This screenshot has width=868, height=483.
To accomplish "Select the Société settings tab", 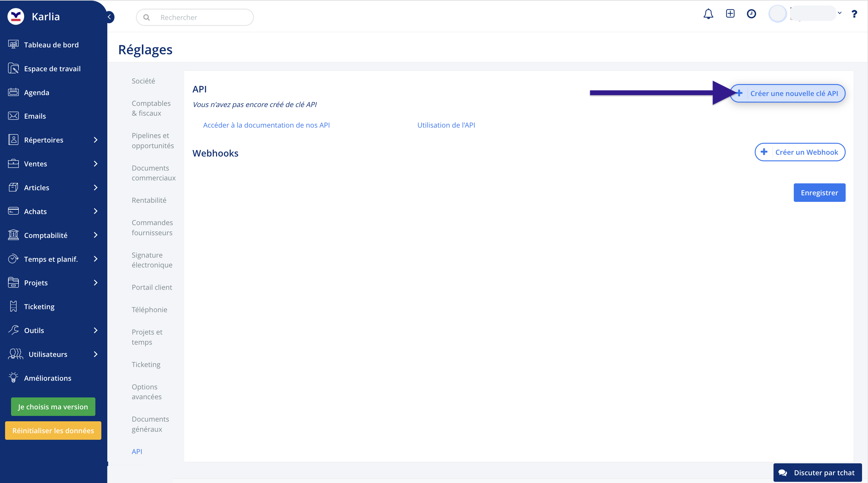I will pos(143,81).
